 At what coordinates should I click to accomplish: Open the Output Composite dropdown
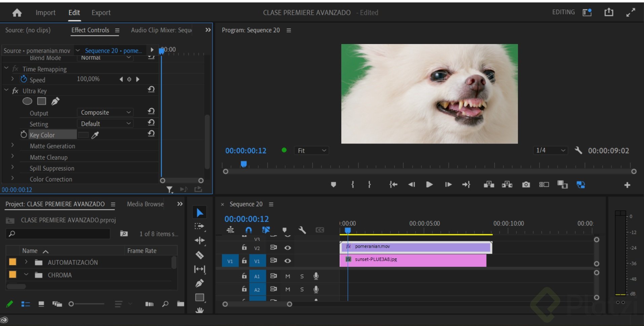pyautogui.click(x=105, y=113)
